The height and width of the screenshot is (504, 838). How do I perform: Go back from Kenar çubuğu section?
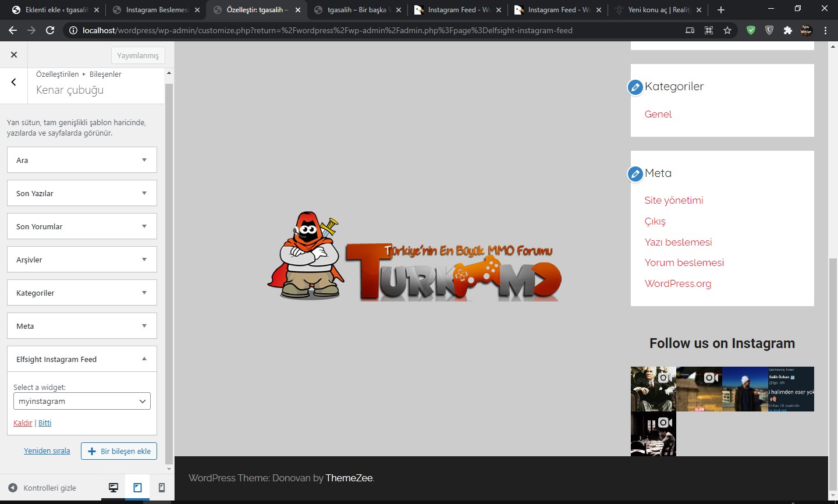tap(14, 82)
